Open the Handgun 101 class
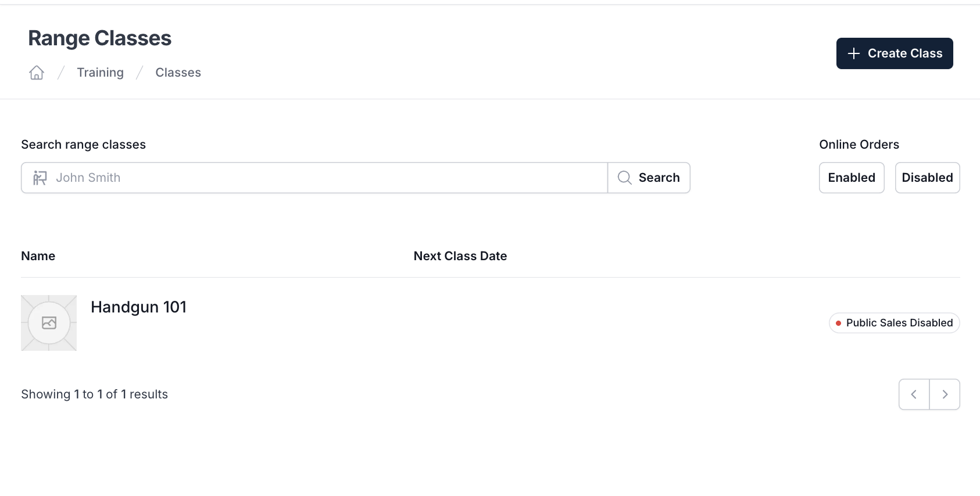Viewport: 980px width, 496px height. coord(138,307)
